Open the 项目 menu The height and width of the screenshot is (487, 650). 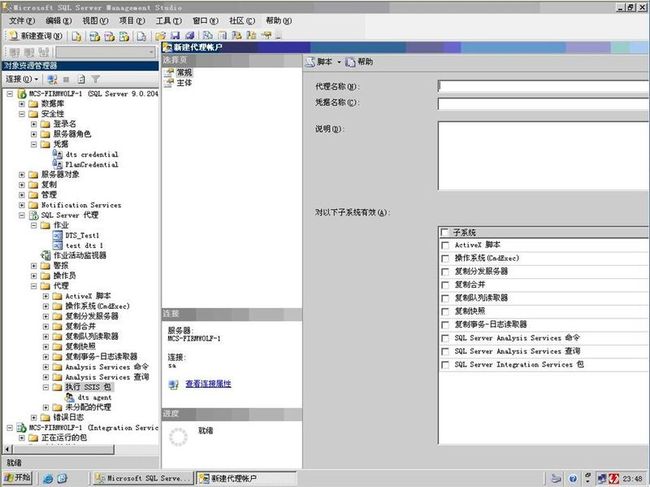click(132, 20)
